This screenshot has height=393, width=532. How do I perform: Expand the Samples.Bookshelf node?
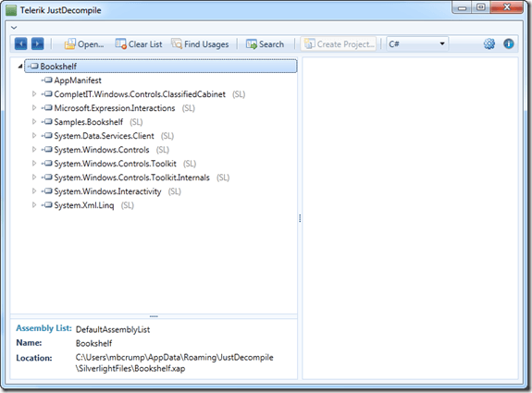click(34, 122)
